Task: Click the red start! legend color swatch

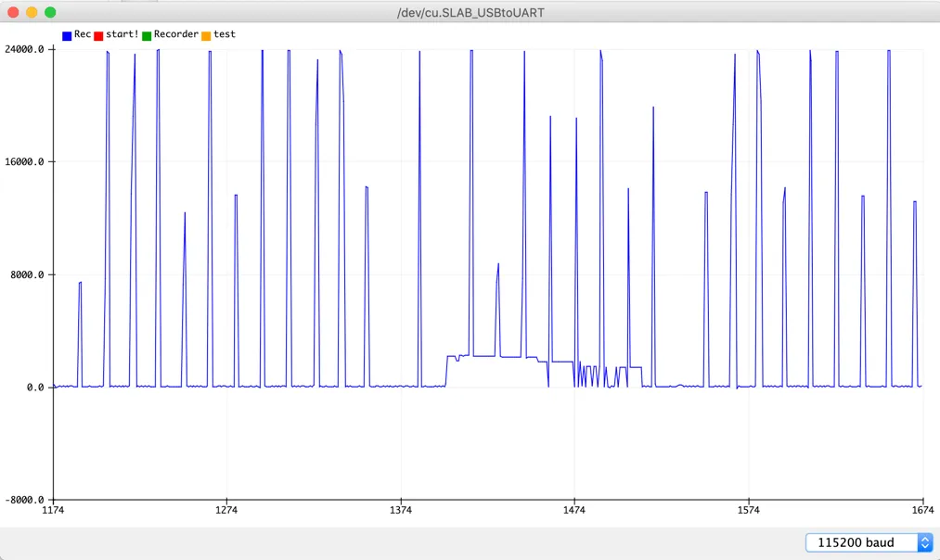Action: tap(98, 36)
